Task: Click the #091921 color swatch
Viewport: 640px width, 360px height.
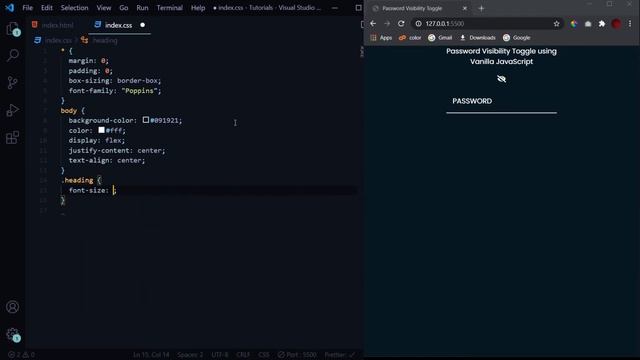Action: pyautogui.click(x=146, y=120)
